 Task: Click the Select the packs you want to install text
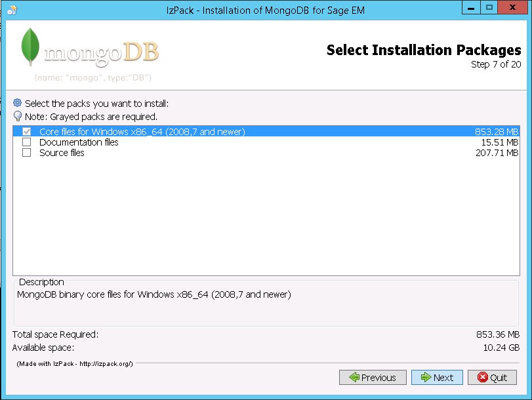(x=96, y=104)
